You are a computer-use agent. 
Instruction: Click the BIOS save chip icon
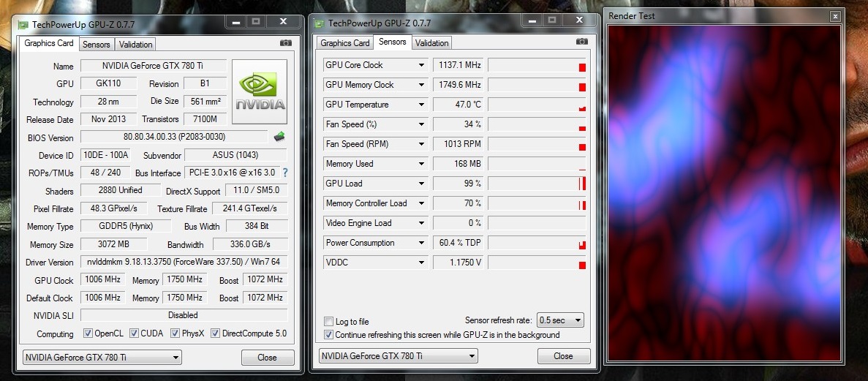(279, 137)
